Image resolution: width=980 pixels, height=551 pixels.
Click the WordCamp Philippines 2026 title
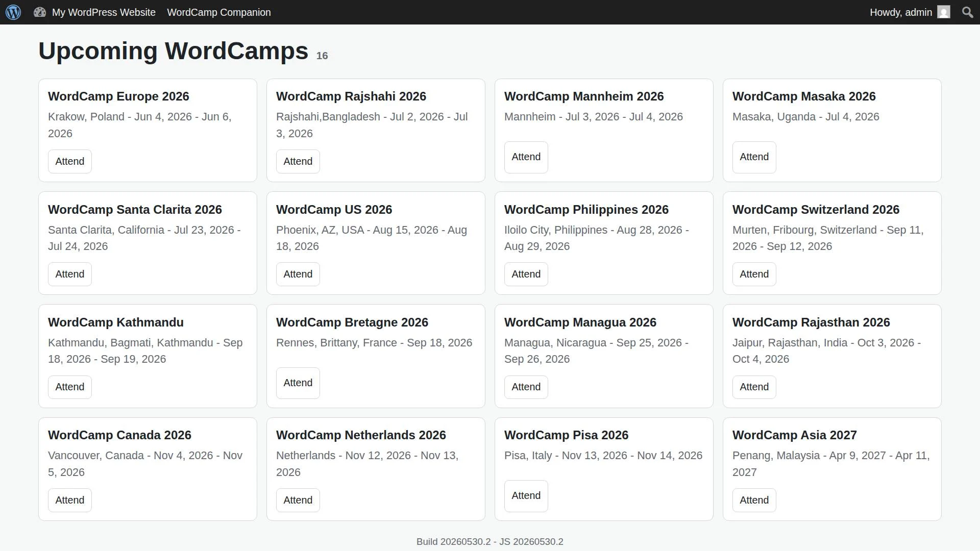point(586,210)
